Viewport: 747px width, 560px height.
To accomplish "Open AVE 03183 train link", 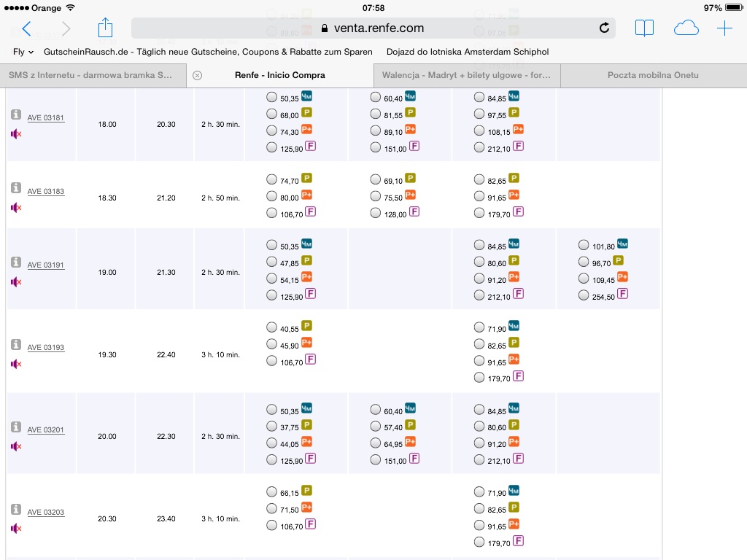I will point(46,192).
